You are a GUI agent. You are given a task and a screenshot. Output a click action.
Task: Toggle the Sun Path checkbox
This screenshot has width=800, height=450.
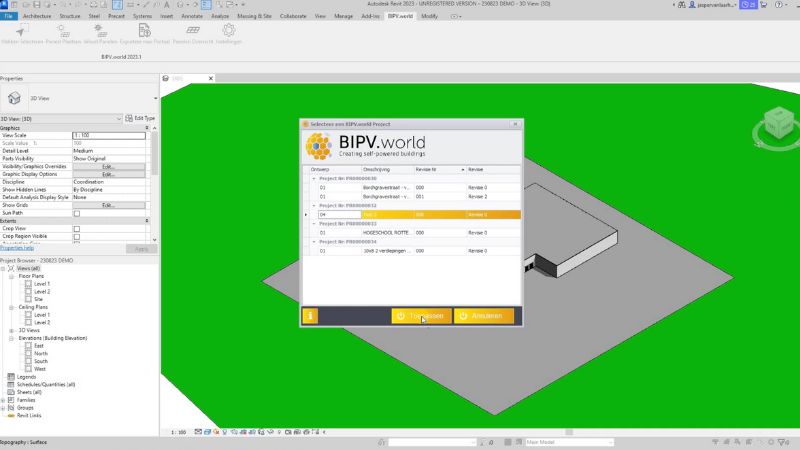click(x=77, y=213)
